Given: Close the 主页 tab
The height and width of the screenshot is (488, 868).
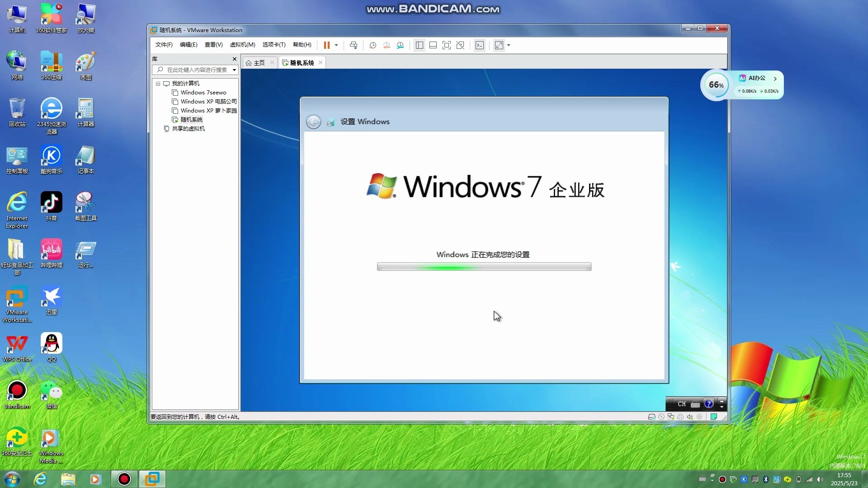Looking at the screenshot, I should [x=272, y=62].
